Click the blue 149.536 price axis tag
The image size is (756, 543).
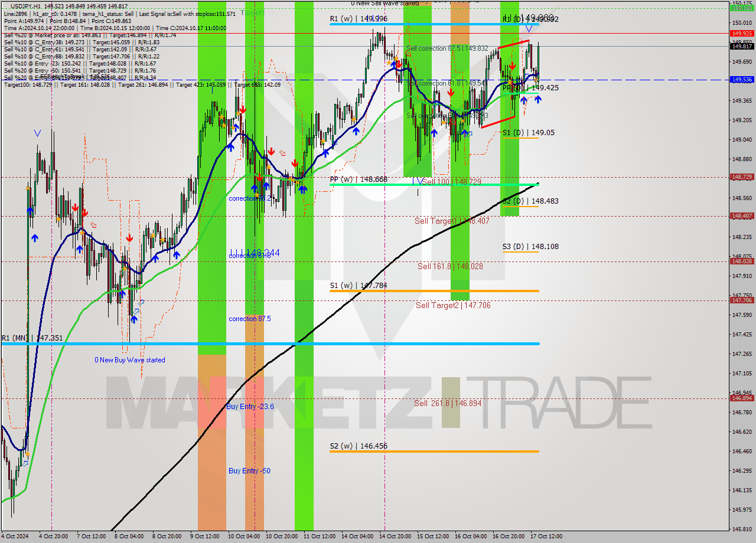point(742,79)
